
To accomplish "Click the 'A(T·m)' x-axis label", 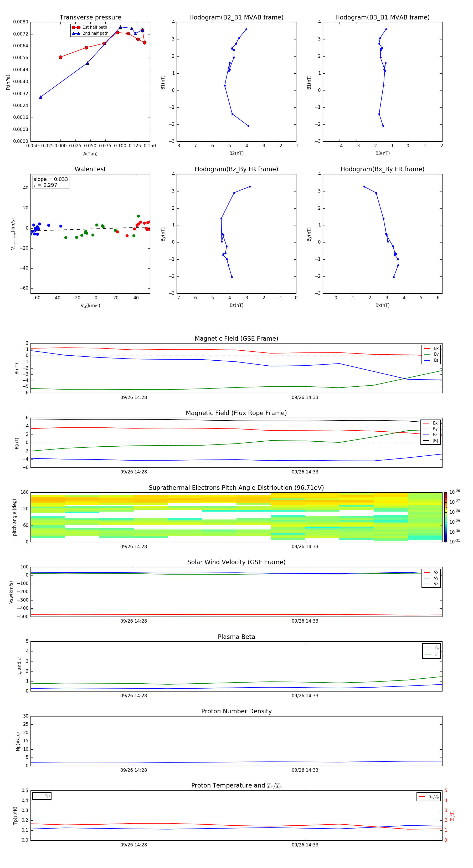I will tap(90, 154).
